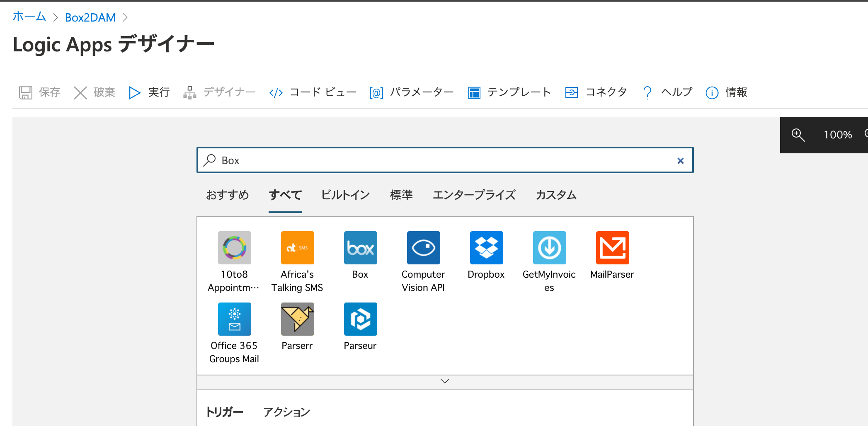The height and width of the screenshot is (426, 868).
Task: Open テンプレート (Templates)
Action: pos(509,92)
